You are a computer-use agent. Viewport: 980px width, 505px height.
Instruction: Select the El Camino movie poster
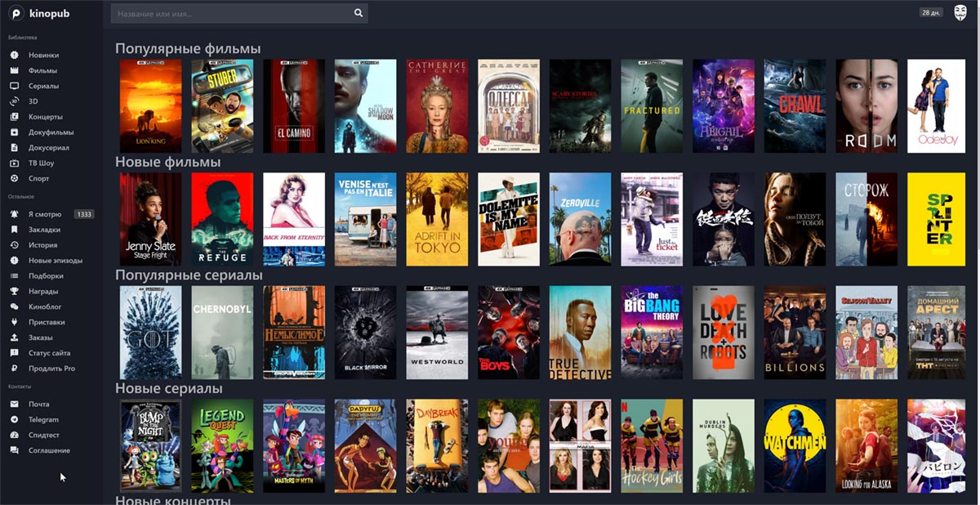pyautogui.click(x=294, y=106)
